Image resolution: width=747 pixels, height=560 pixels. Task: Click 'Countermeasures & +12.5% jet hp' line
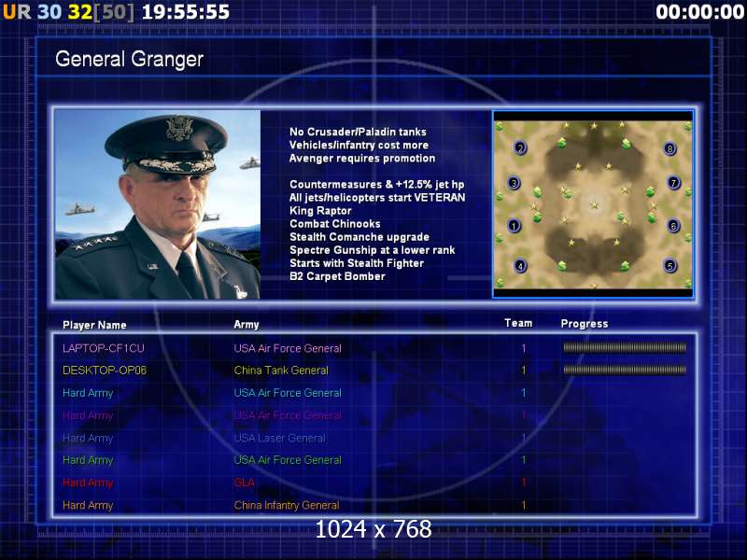point(377,184)
